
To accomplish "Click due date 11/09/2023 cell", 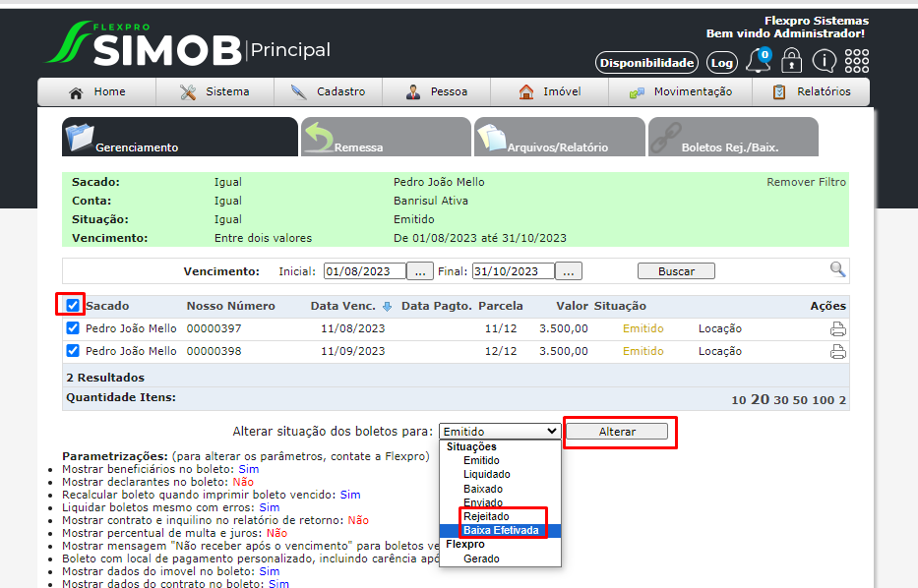I will click(353, 351).
